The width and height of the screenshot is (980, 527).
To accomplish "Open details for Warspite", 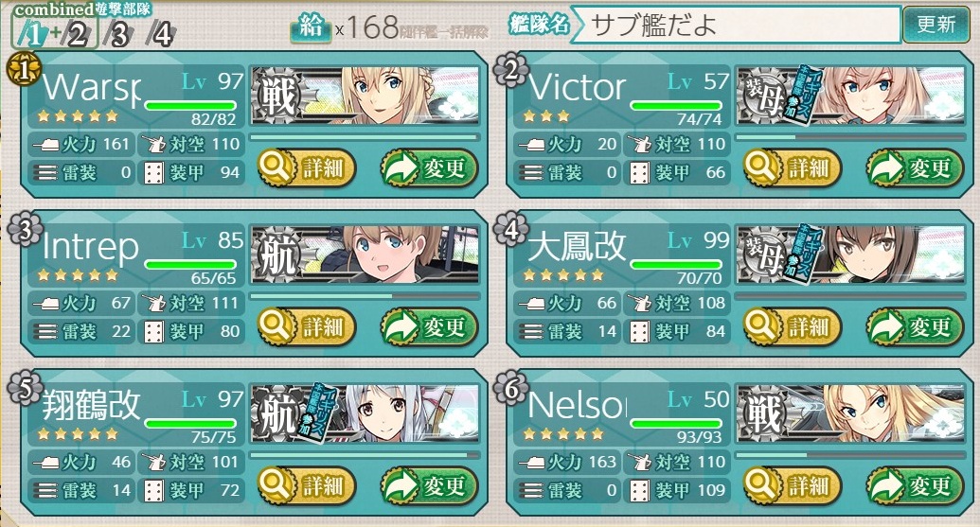I will tap(306, 167).
